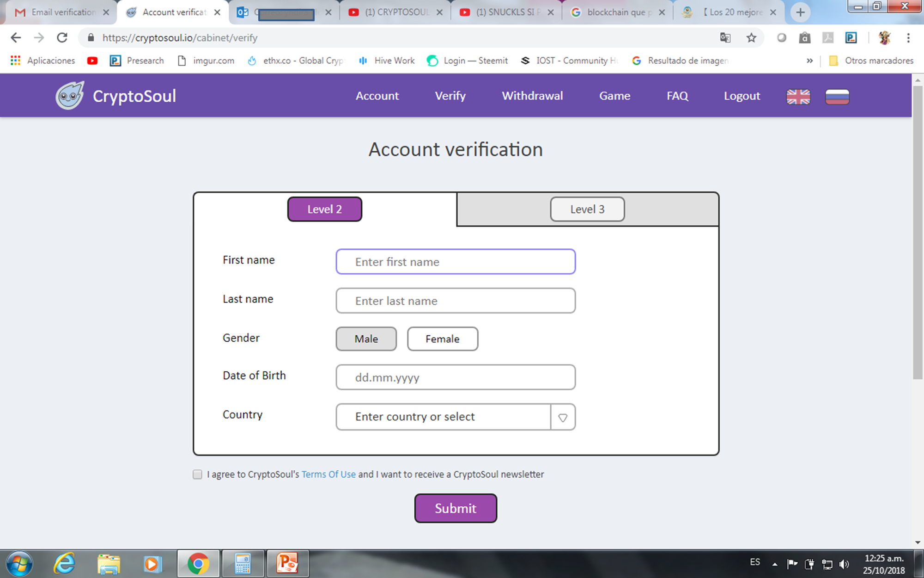Open Chrome's three-dot menu
This screenshot has height=578, width=924.
tap(908, 37)
